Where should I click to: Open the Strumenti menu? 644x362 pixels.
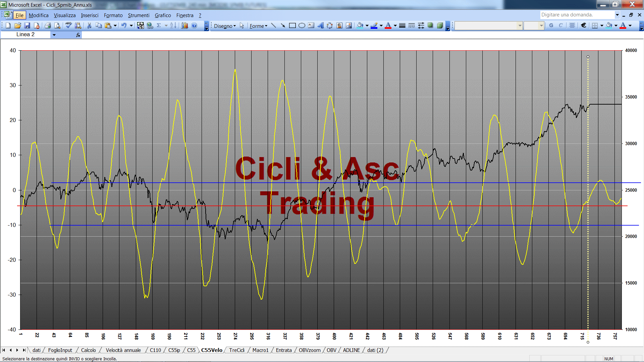click(139, 15)
